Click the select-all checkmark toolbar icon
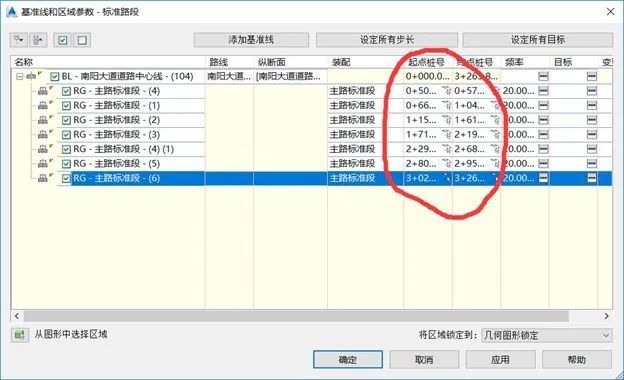The height and width of the screenshot is (380, 624). pos(63,40)
